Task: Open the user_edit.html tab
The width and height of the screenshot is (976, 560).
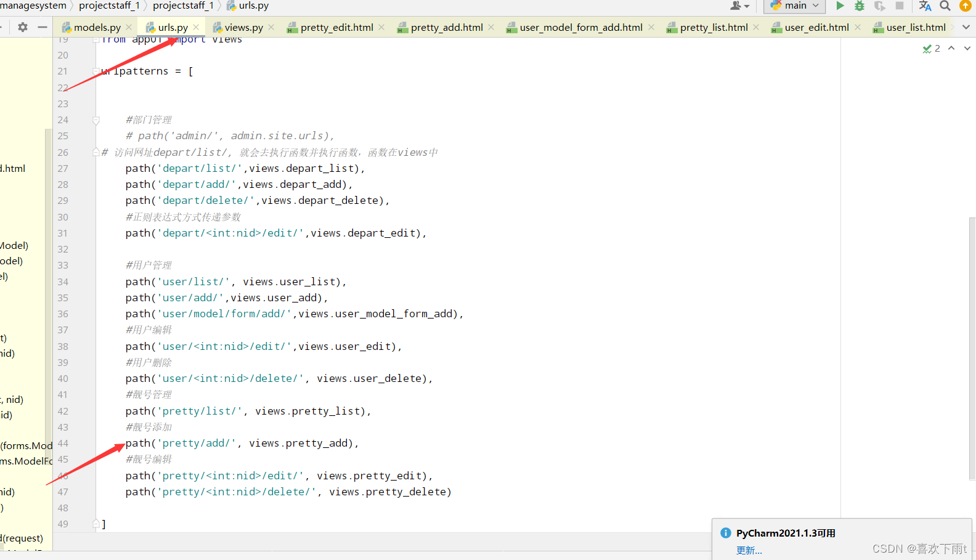Action: point(816,27)
